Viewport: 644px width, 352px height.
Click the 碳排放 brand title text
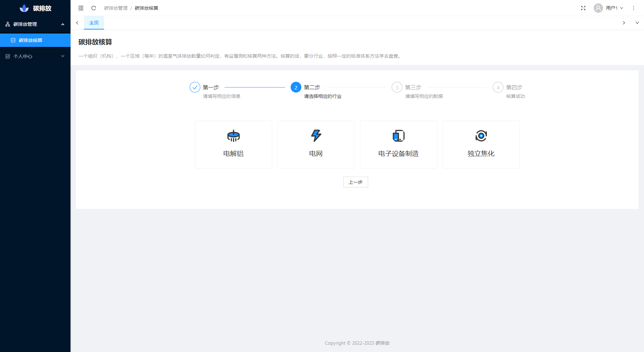click(x=42, y=8)
